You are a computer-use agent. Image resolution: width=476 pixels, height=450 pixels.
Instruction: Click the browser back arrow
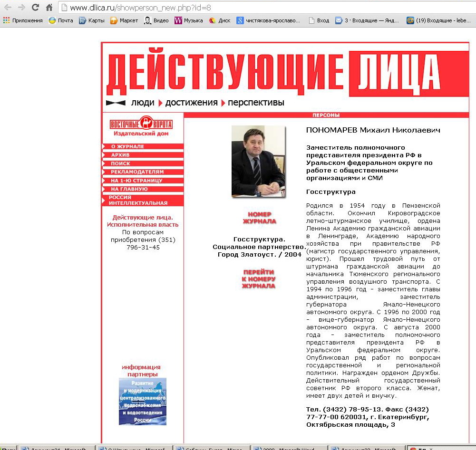pos(8,7)
